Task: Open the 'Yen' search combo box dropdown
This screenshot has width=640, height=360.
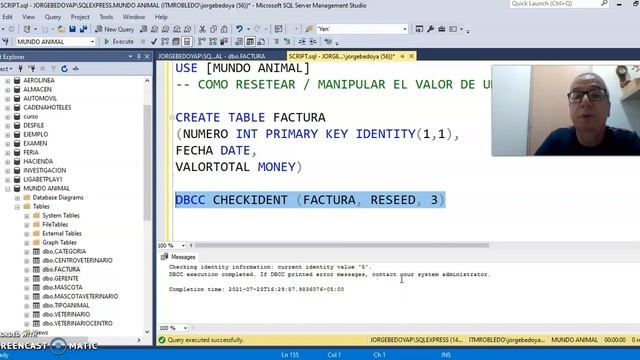Action: click(x=405, y=29)
